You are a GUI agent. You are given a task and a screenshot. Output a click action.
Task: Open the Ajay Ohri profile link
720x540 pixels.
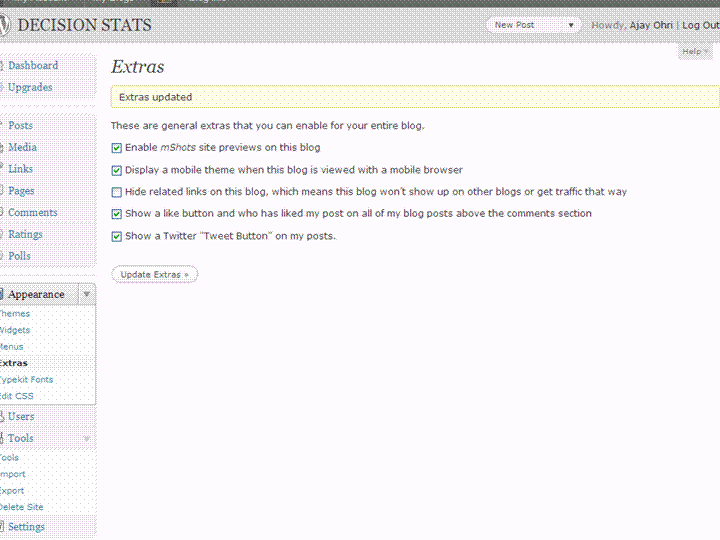(x=651, y=25)
